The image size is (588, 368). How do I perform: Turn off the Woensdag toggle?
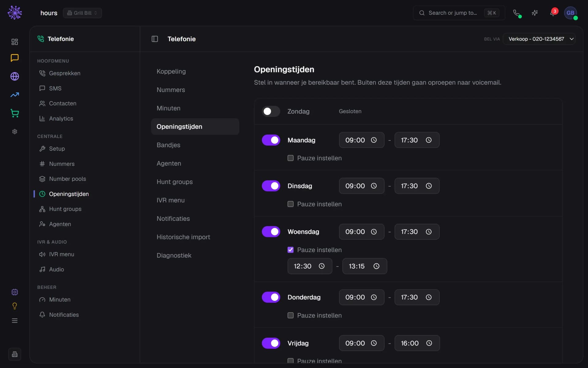point(271,232)
